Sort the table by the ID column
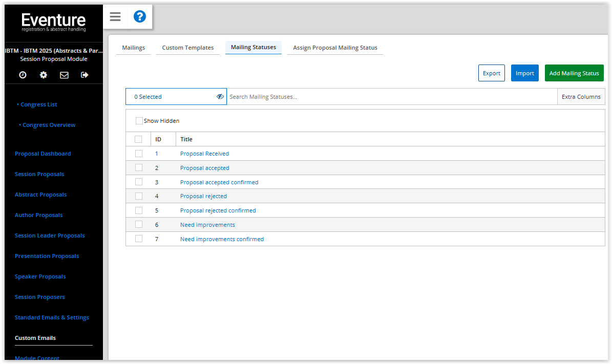 pos(157,139)
